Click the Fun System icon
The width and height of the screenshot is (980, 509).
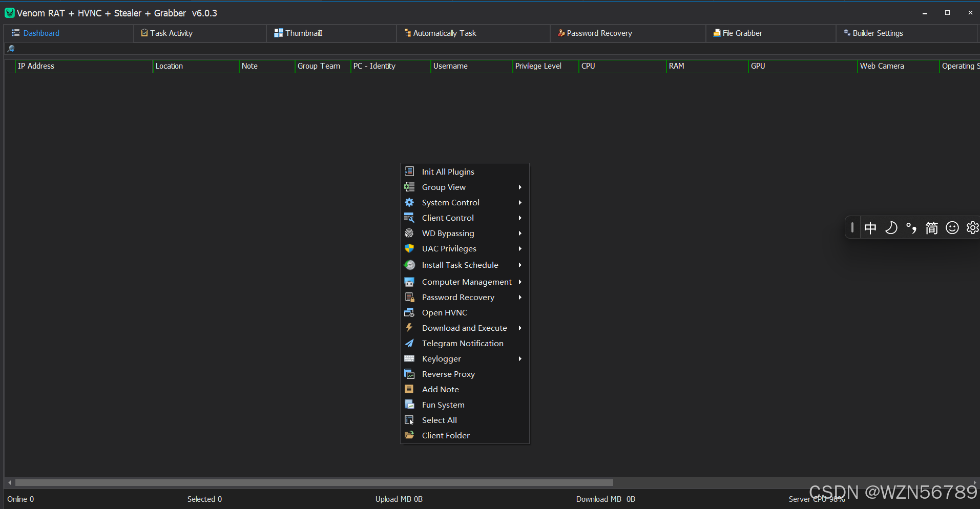[x=409, y=405]
